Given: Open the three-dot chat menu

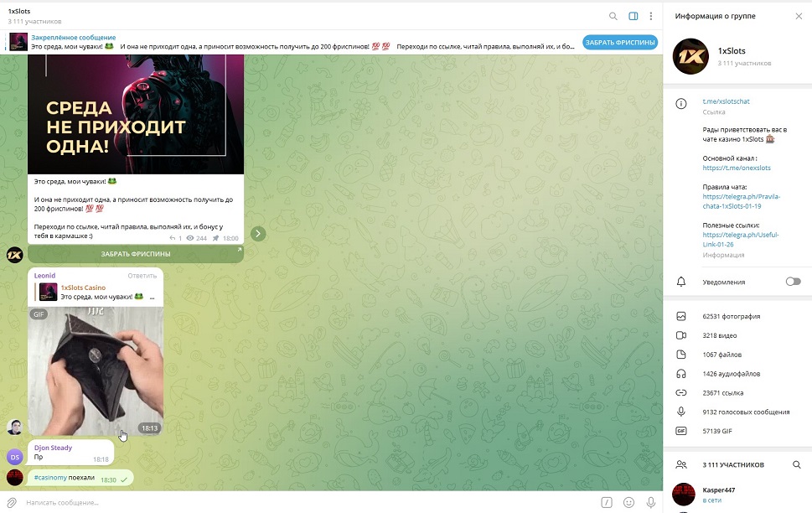Looking at the screenshot, I should pos(651,16).
